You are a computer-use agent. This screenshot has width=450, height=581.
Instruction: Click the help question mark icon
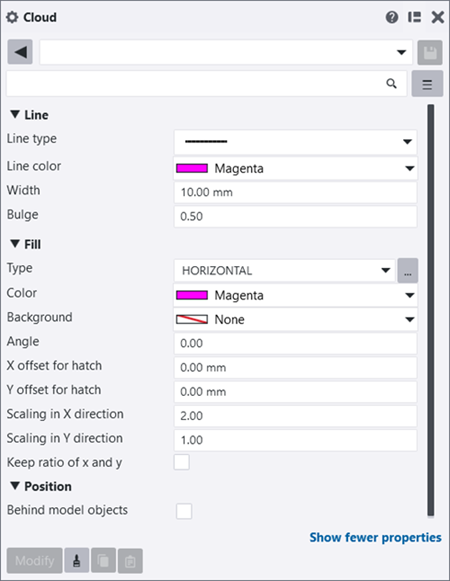[x=392, y=17]
